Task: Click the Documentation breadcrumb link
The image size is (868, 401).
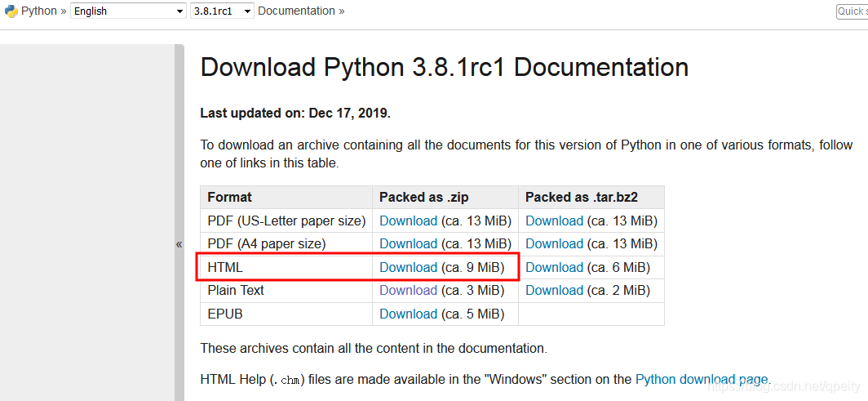Action: (x=296, y=11)
